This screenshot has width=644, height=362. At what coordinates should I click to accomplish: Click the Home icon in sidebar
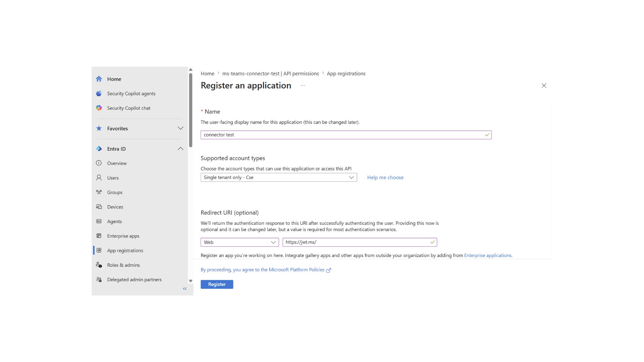point(99,79)
